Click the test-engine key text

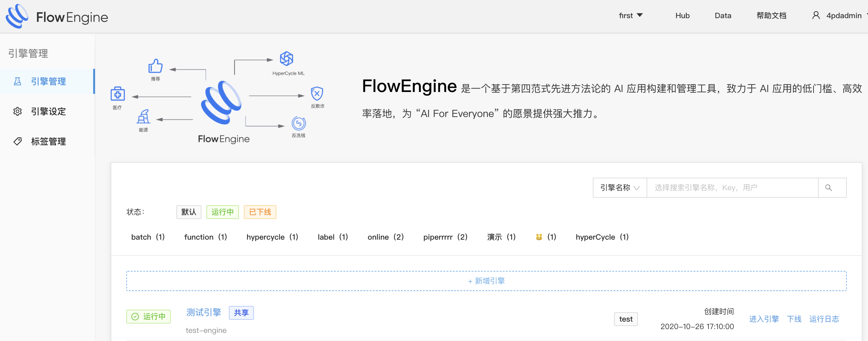(x=206, y=330)
